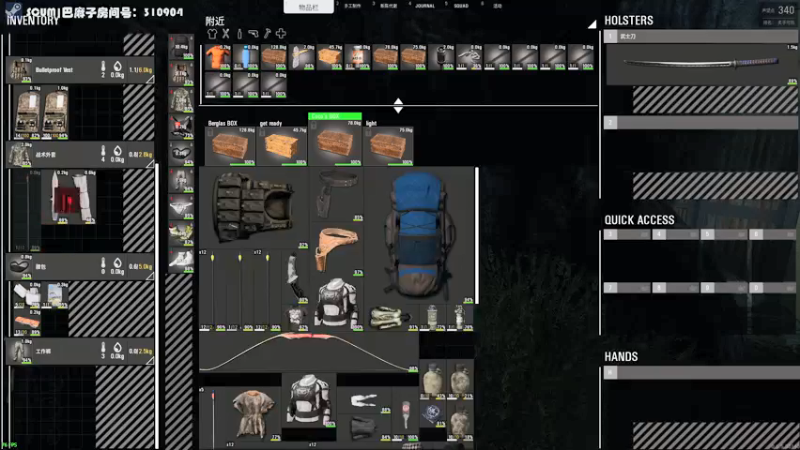
Task: Click the camo jacket equipment slot icon
Action: 181,101
